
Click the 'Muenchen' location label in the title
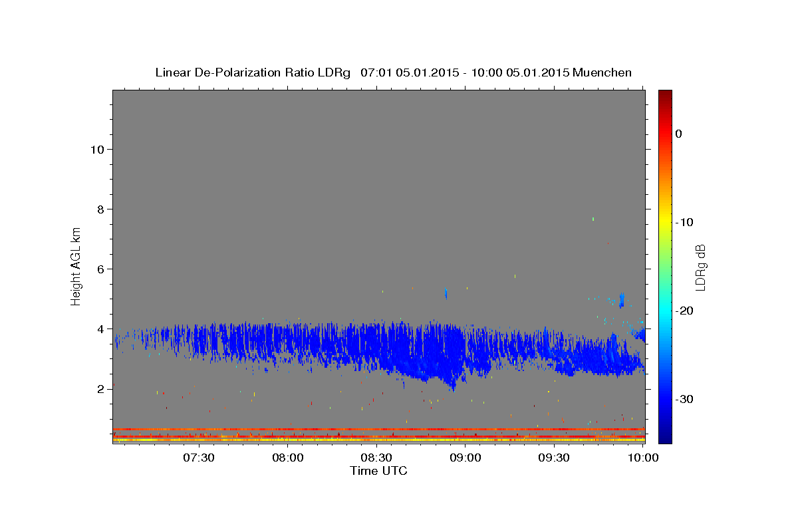tap(602, 72)
